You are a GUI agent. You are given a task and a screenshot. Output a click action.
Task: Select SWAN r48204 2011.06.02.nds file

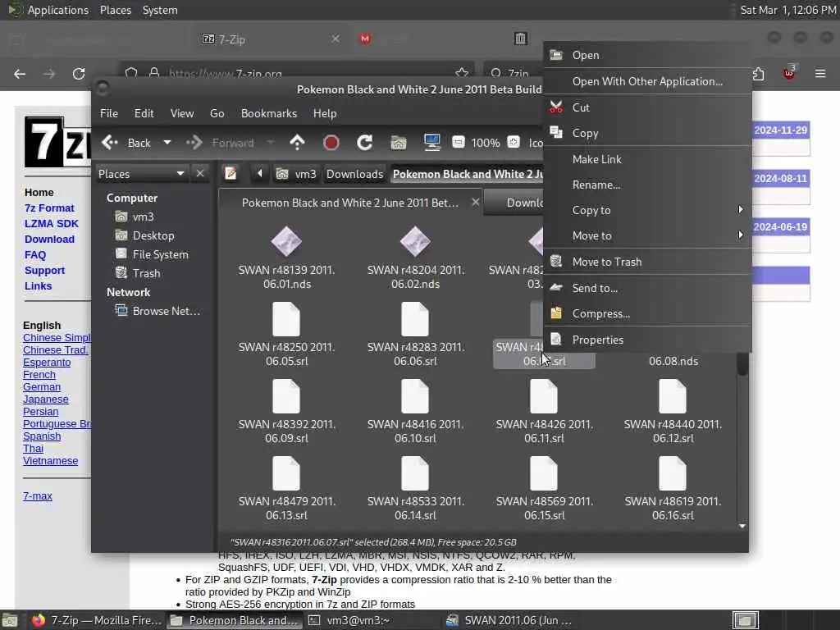(415, 258)
